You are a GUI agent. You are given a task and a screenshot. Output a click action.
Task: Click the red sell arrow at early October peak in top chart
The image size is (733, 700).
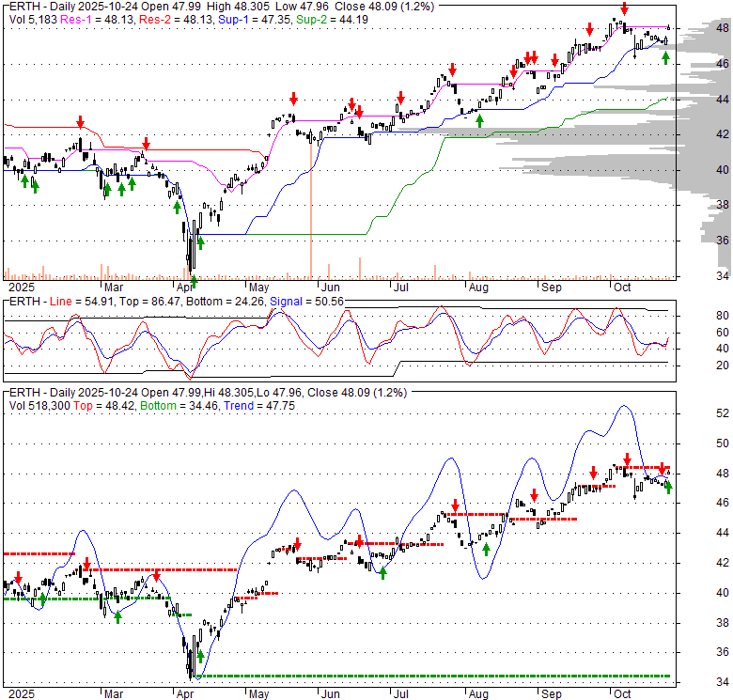pos(624,10)
